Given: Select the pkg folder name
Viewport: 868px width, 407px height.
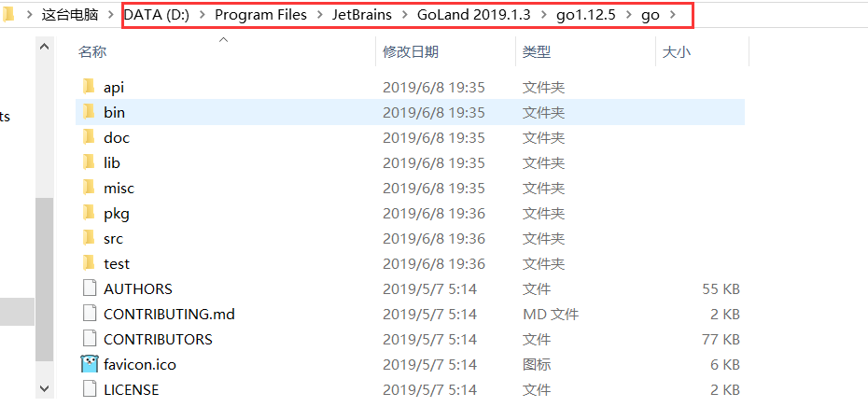Looking at the screenshot, I should coord(117,213).
